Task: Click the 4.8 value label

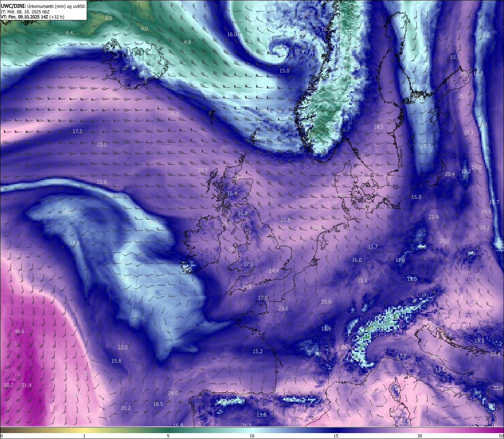Action: [187, 43]
